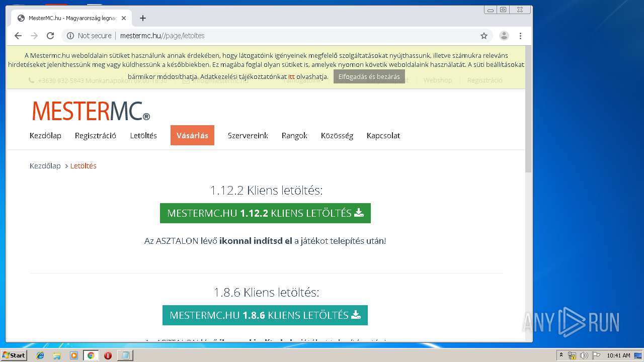Open the Chrome profile avatar

click(504, 36)
